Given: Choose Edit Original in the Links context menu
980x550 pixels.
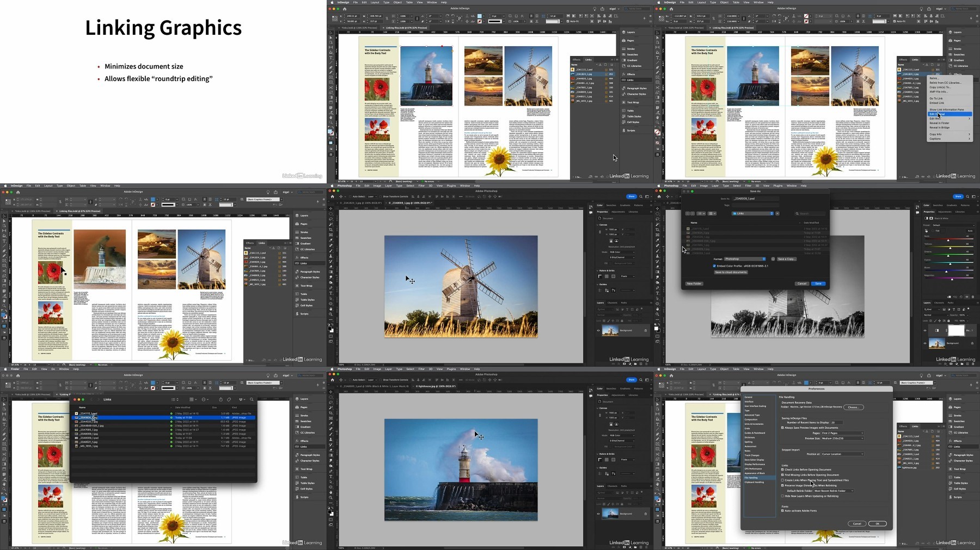Looking at the screenshot, I should pyautogui.click(x=950, y=114).
